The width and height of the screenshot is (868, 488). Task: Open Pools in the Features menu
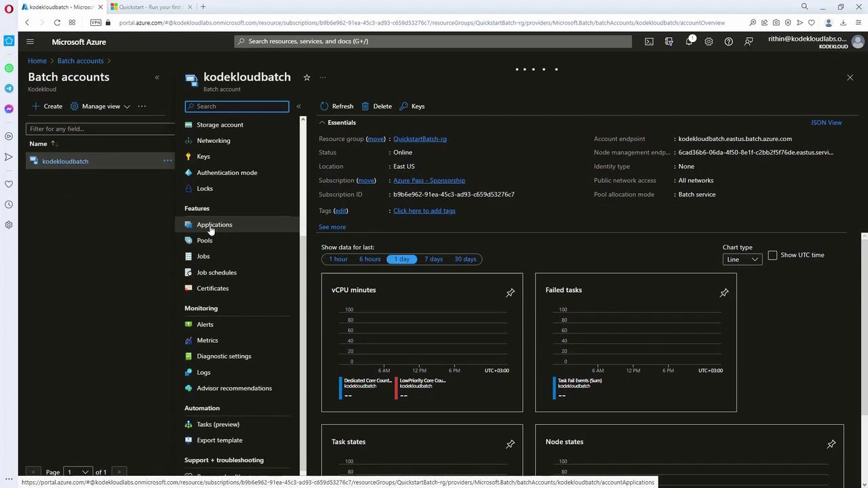[204, 241]
